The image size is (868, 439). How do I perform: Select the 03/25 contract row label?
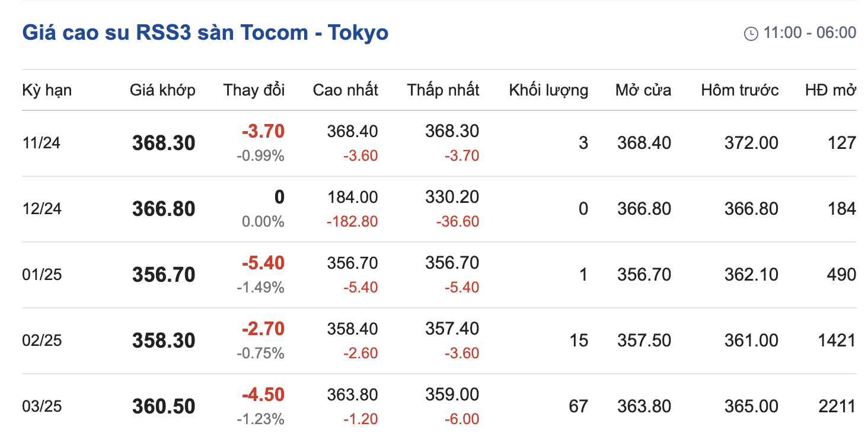point(42,406)
